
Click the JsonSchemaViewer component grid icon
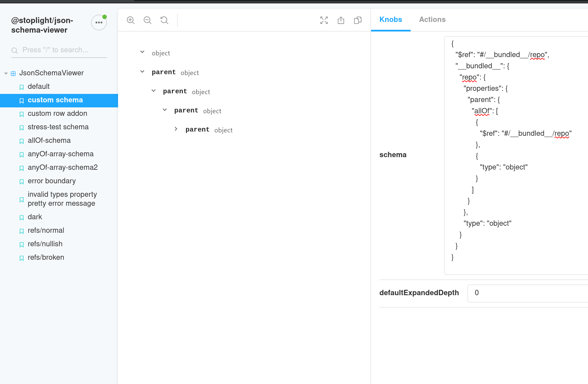(13, 74)
